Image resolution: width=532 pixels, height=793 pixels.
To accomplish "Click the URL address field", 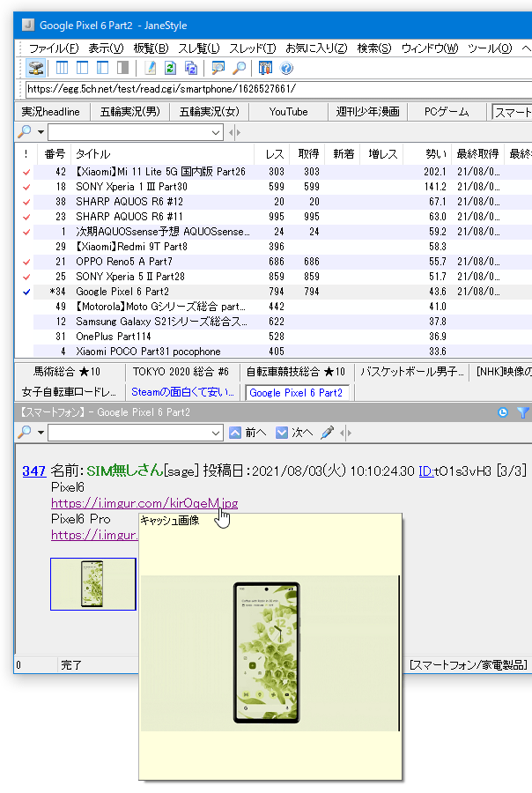I will [278, 89].
